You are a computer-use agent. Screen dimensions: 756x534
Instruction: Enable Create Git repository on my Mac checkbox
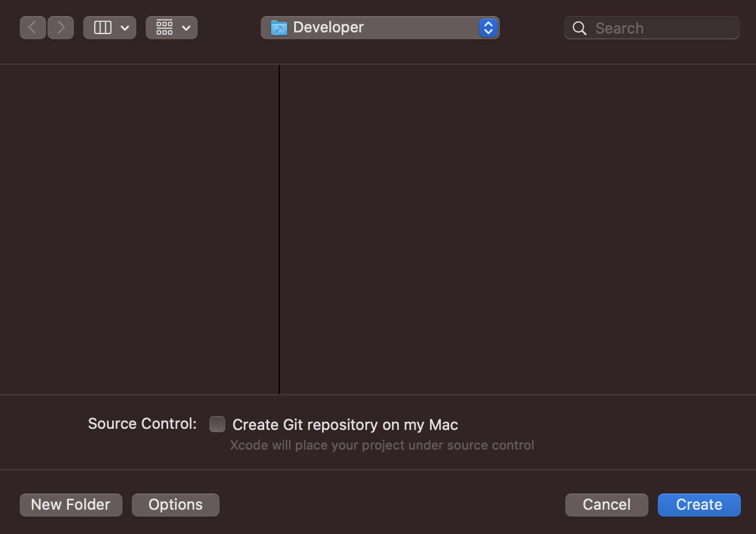(x=217, y=424)
